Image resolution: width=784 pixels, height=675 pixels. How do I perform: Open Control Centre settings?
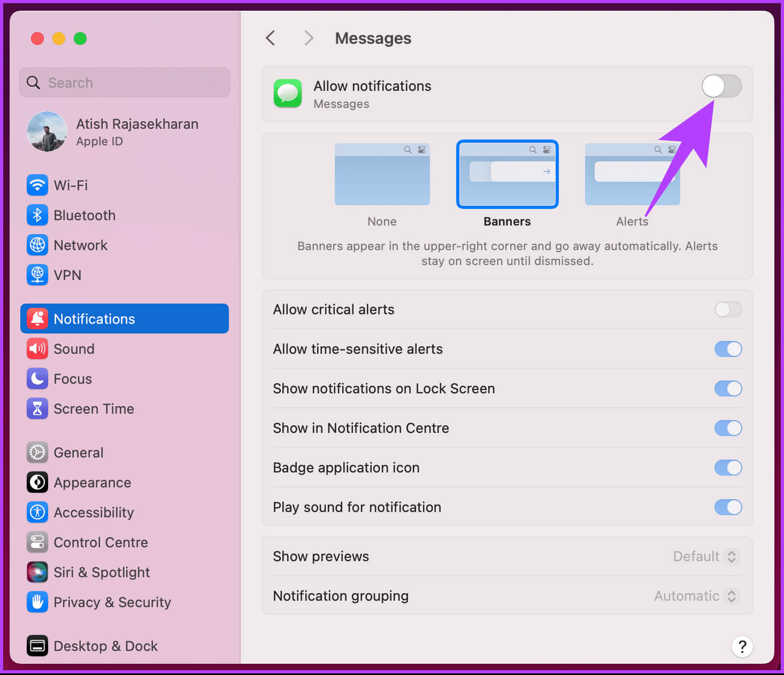pos(125,542)
